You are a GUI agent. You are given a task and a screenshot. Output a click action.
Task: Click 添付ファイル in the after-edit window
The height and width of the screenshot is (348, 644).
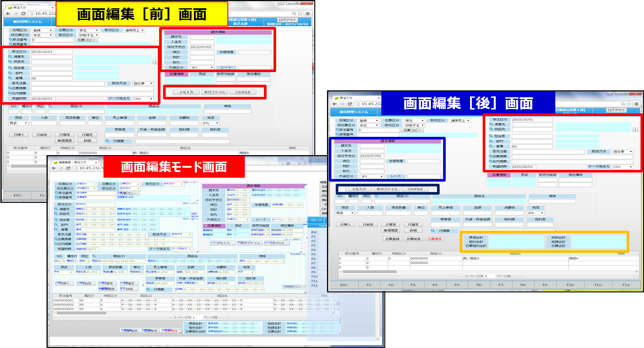387,189
